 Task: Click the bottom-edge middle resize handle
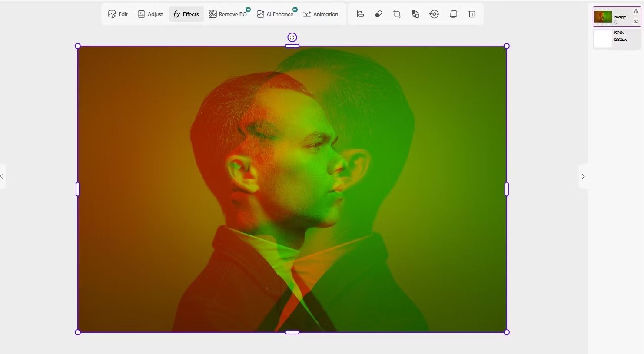coord(292,332)
